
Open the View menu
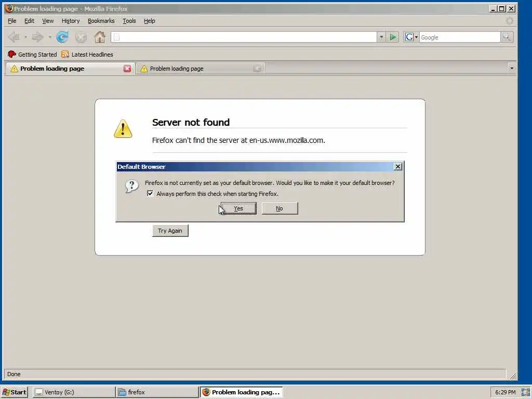tap(48, 21)
